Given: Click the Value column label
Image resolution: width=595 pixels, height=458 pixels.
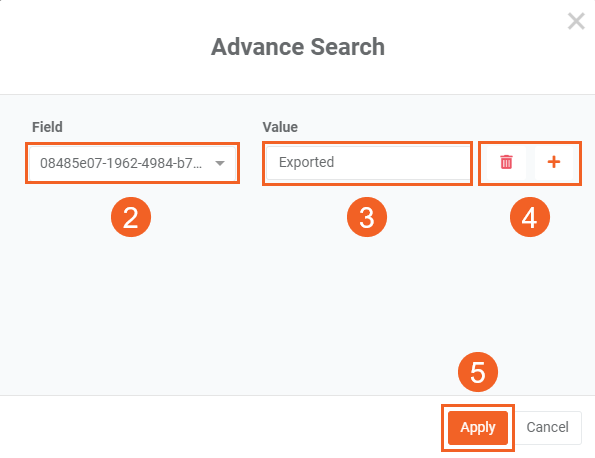Looking at the screenshot, I should (x=280, y=127).
